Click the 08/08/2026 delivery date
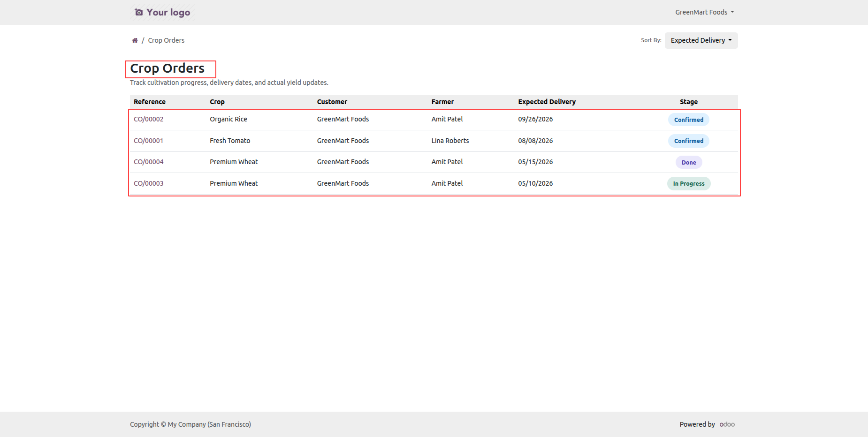Viewport: 868px width, 437px height. tap(535, 141)
